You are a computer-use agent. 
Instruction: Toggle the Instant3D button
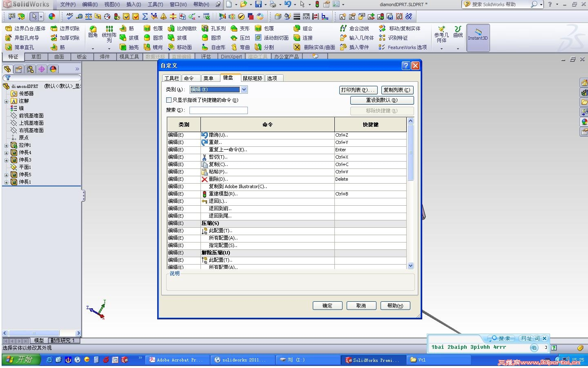point(478,38)
